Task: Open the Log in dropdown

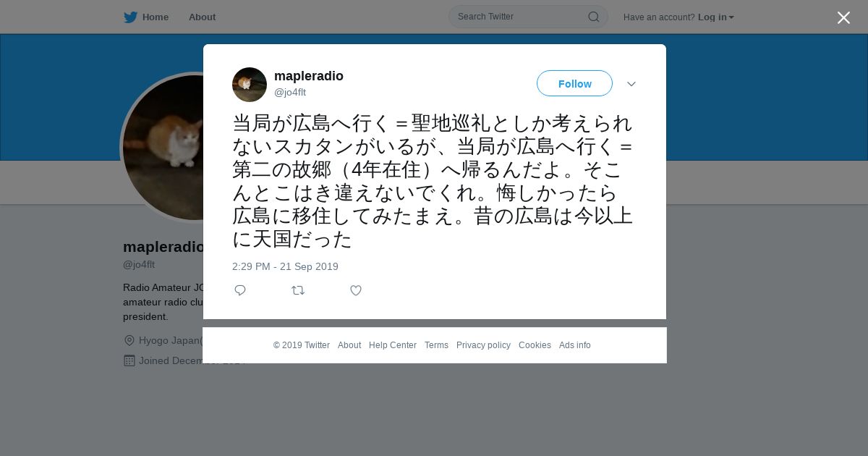Action: (716, 17)
